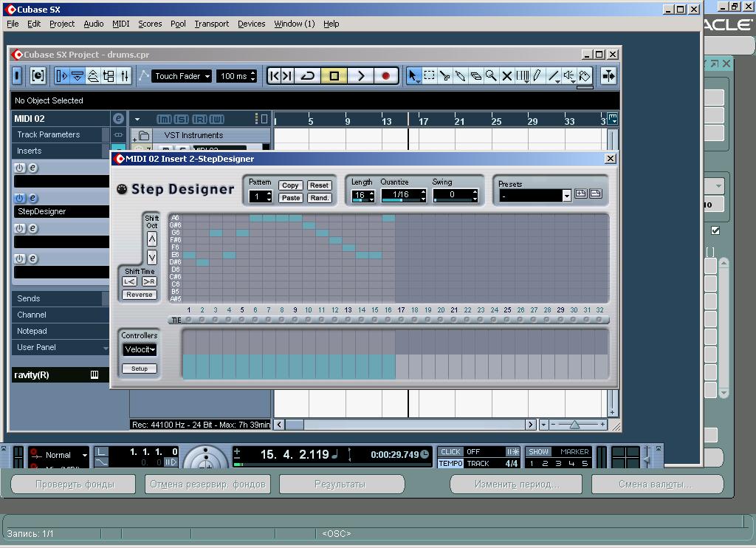756x548 pixels.
Task: Select the Erase tool
Action: point(475,76)
